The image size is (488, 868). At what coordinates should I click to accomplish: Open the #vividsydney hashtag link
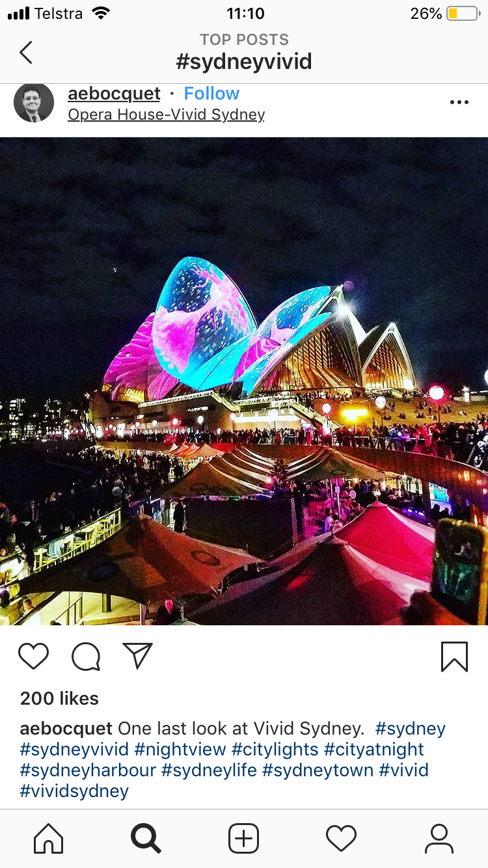tap(74, 792)
